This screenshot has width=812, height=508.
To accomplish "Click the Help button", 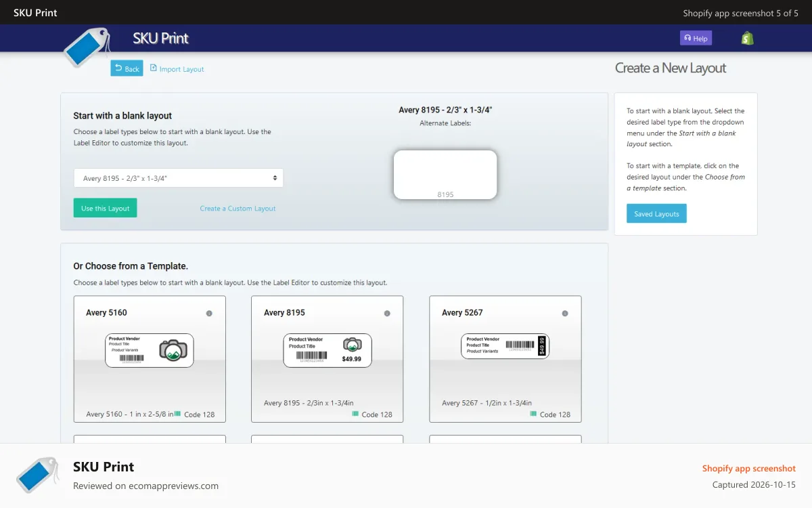I will click(x=696, y=38).
